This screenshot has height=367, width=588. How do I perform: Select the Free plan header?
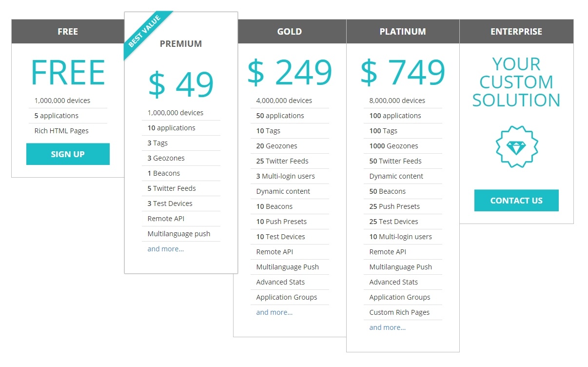coord(68,31)
